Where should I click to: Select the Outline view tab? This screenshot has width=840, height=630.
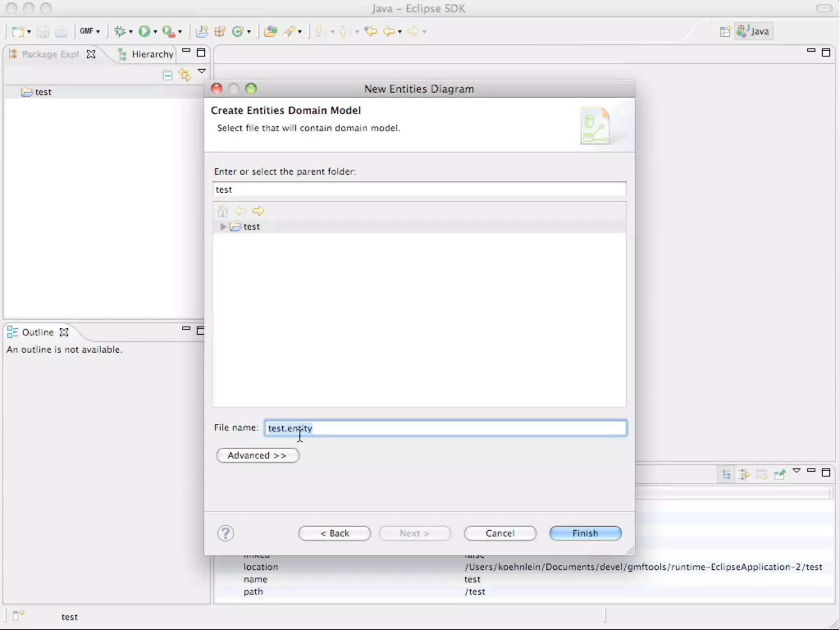pyautogui.click(x=37, y=332)
